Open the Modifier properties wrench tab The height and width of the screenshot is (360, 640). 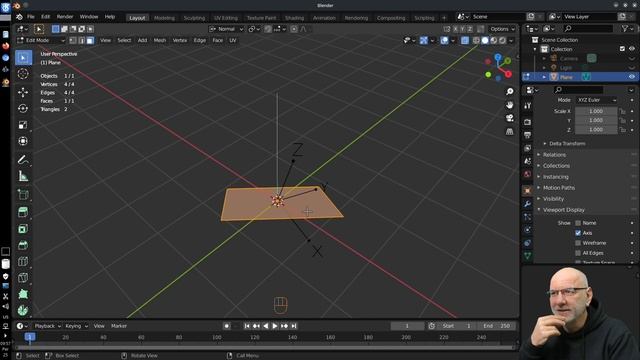[x=527, y=204]
